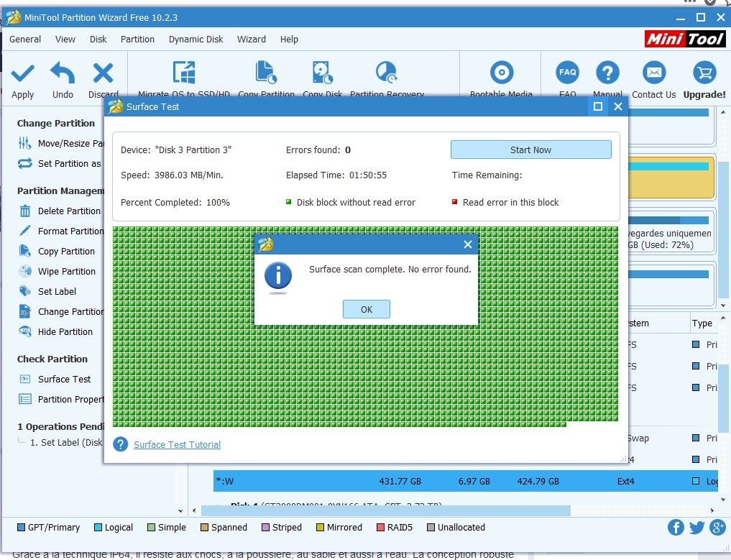The image size is (731, 560).
Task: Click the Upgrade shopping cart icon
Action: [704, 73]
